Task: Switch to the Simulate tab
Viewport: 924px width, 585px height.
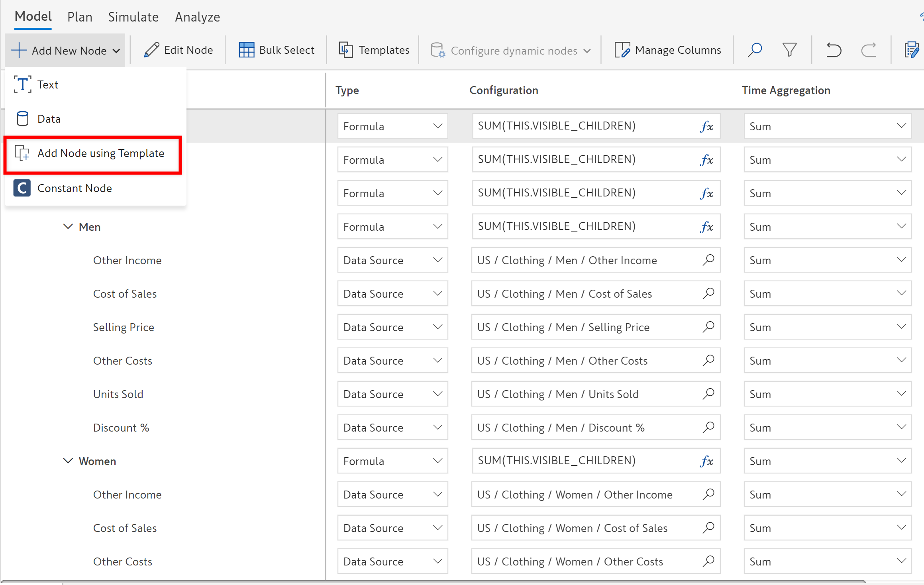Action: (x=133, y=17)
